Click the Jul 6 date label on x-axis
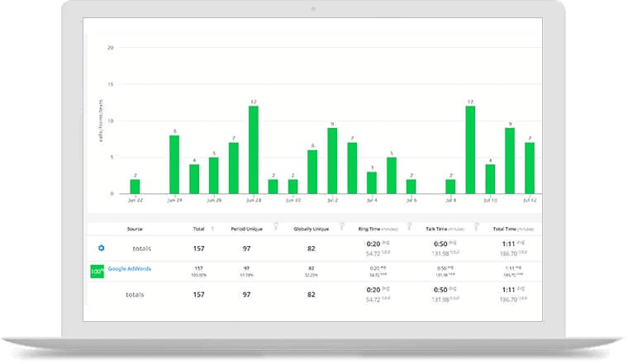 click(411, 200)
